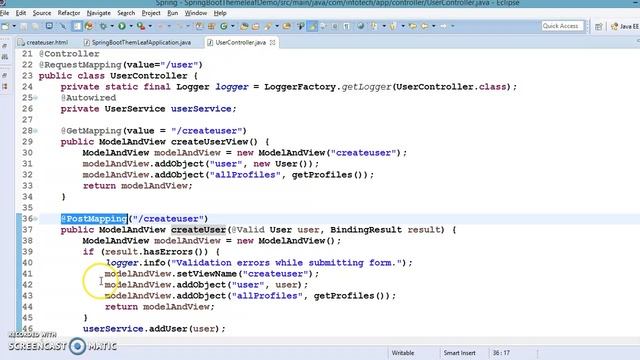This screenshot has height=360, width=640.
Task: Click the monitor-shaped toolbar icon
Action: (x=49, y=26)
